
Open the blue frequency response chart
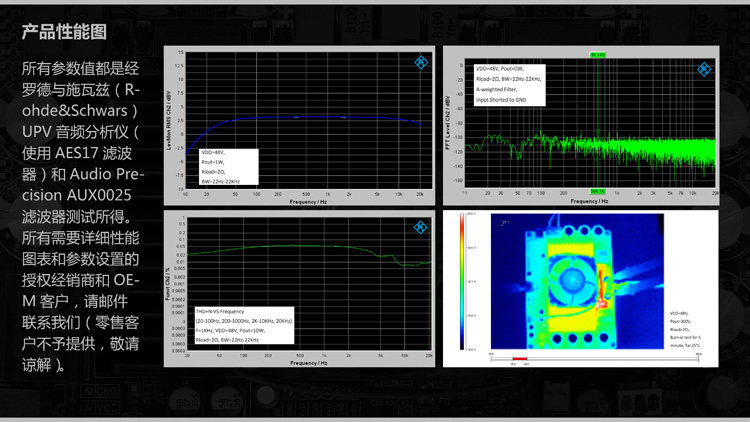pyautogui.click(x=299, y=125)
